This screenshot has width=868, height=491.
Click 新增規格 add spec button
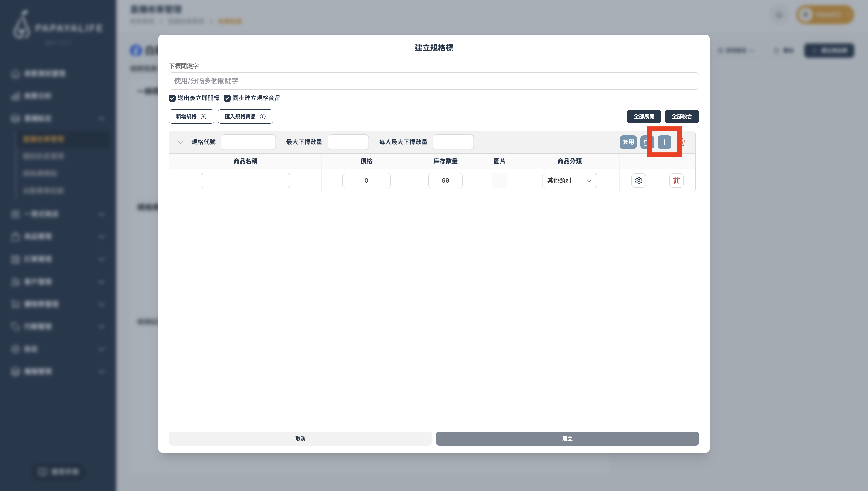(x=191, y=116)
